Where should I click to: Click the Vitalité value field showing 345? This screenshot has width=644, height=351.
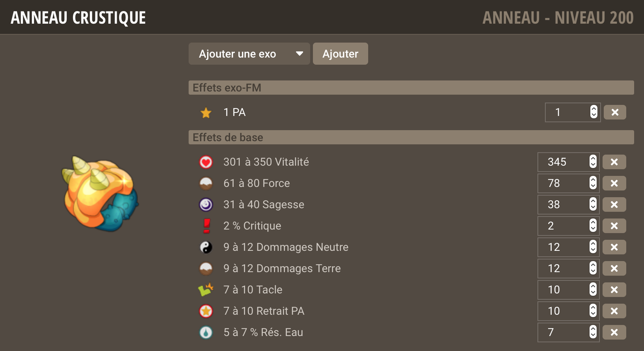(568, 162)
